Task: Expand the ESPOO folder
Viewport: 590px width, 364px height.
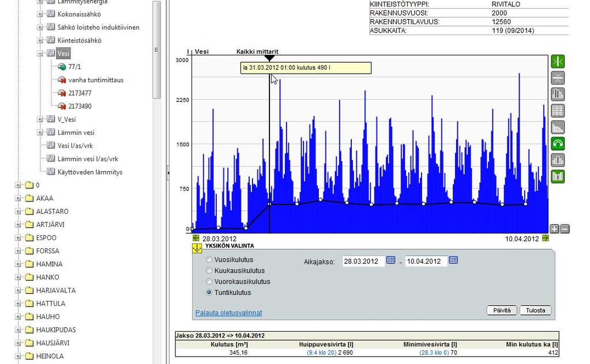Action: pos(18,237)
